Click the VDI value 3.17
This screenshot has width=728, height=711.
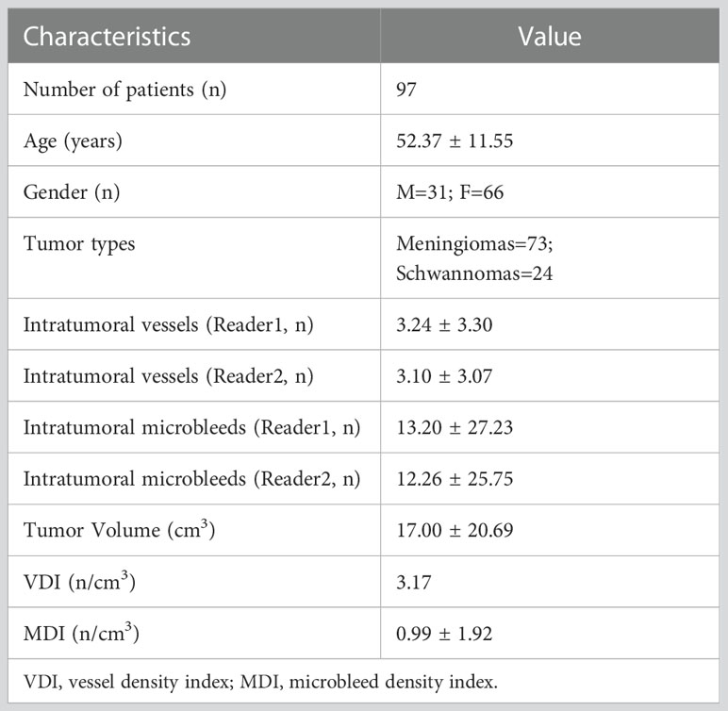414,582
